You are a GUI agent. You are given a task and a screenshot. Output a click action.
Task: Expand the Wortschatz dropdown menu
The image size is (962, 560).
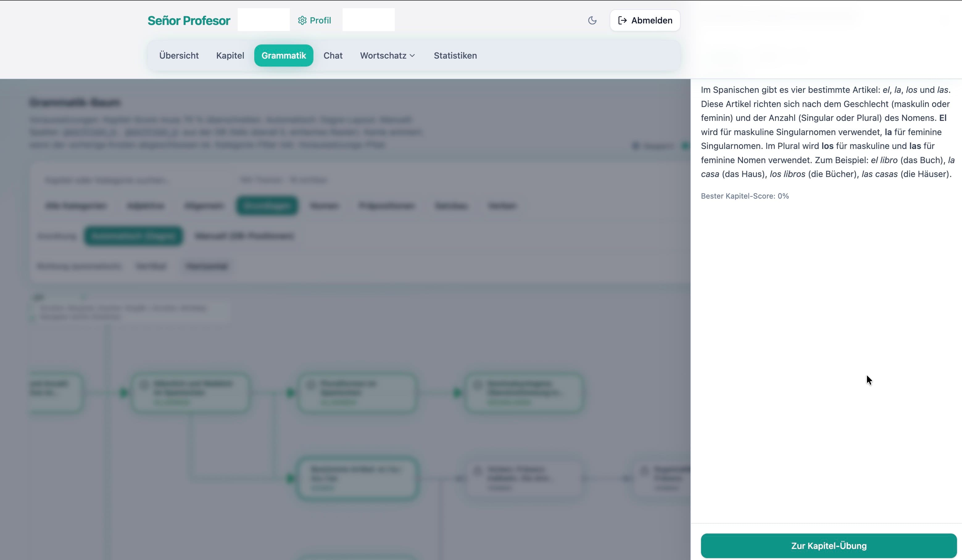click(388, 55)
